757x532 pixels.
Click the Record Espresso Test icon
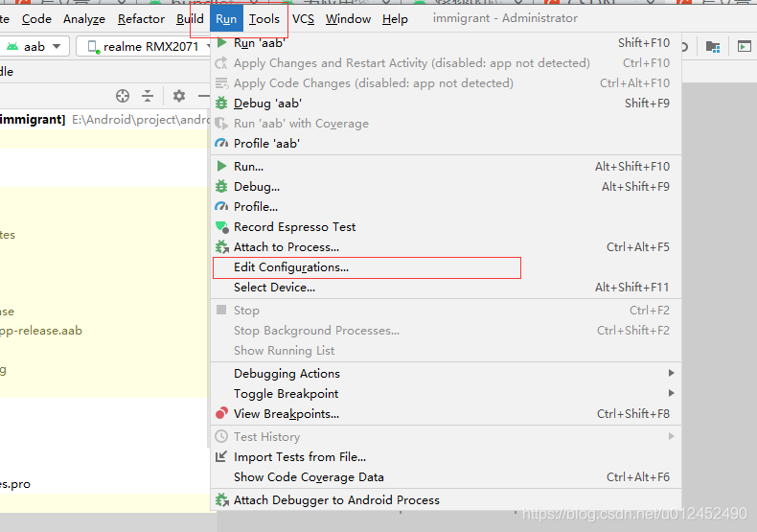tap(221, 227)
